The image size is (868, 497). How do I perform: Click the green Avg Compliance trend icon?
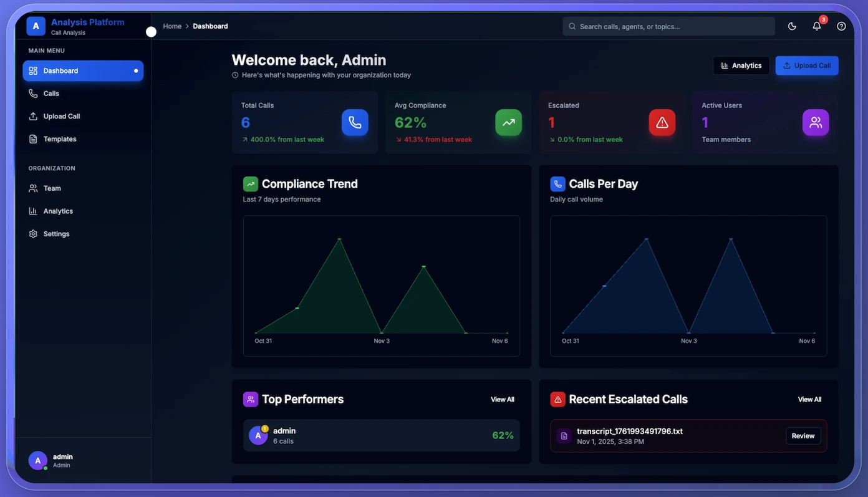tap(508, 122)
